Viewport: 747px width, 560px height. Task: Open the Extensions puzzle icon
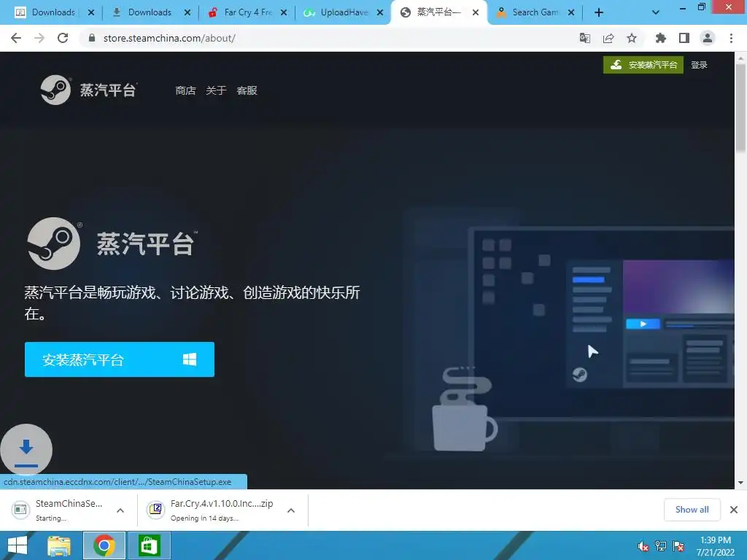660,38
